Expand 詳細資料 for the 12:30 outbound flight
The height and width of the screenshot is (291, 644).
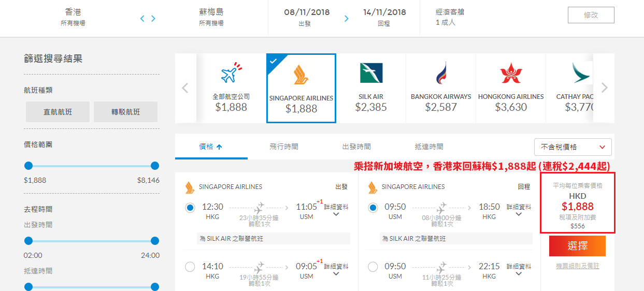336,210
